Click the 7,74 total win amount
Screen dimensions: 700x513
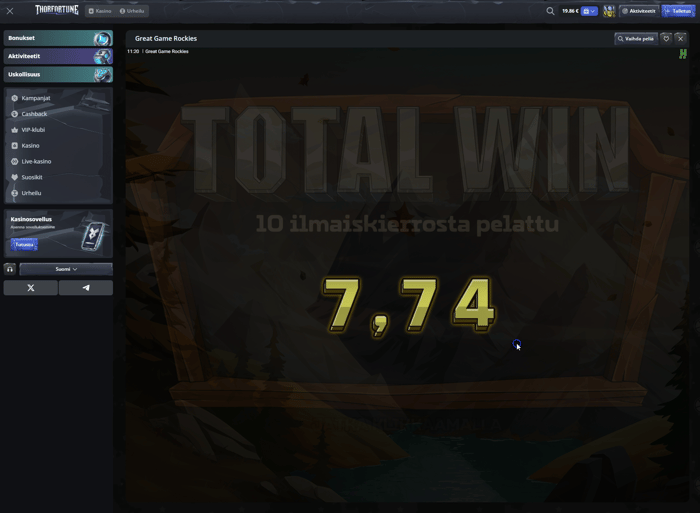(408, 306)
